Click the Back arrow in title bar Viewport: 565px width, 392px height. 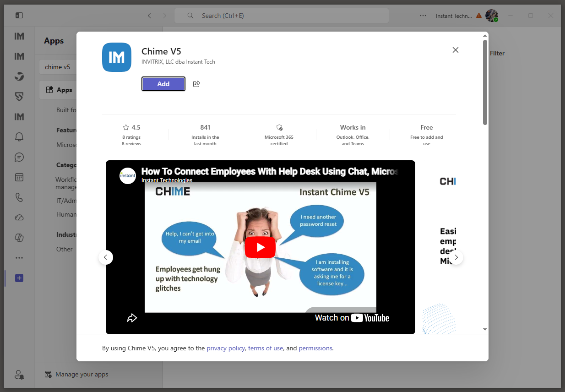tap(149, 16)
